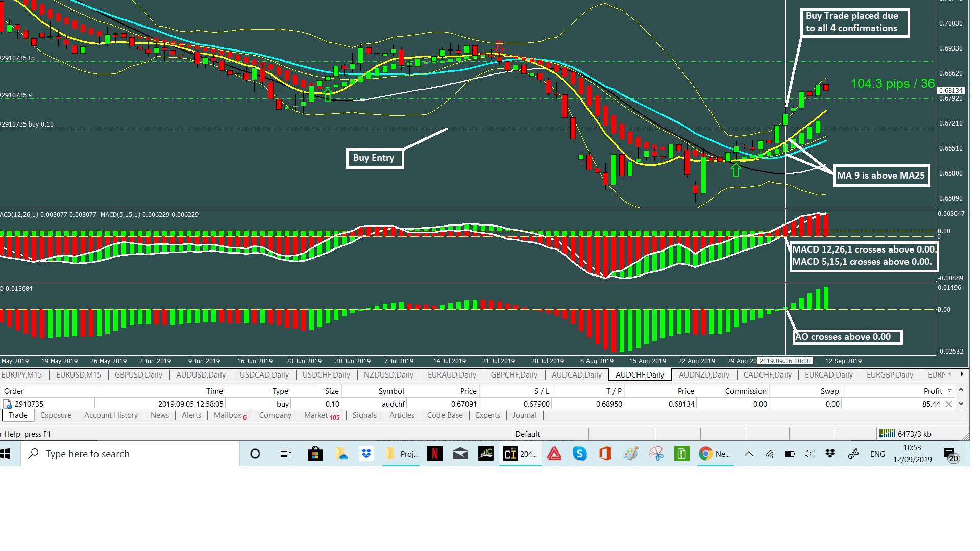Click the Default profile in status bar
This screenshot has width=980, height=551.
tap(527, 434)
